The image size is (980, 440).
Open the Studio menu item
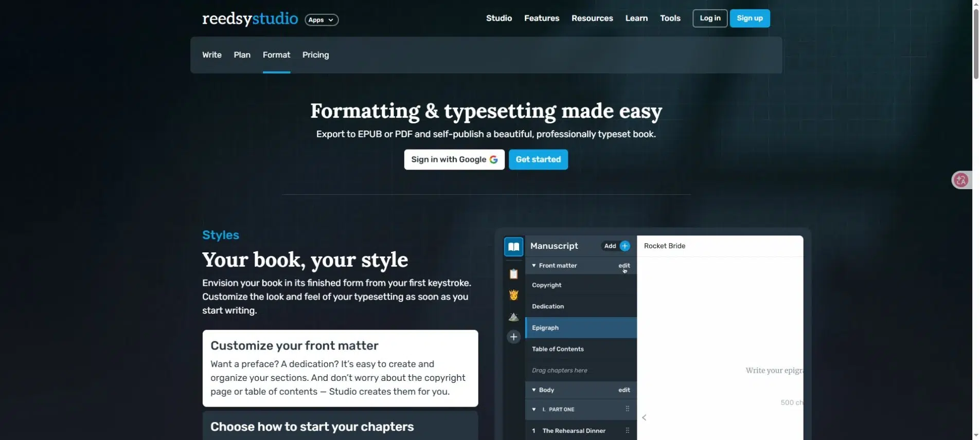499,18
